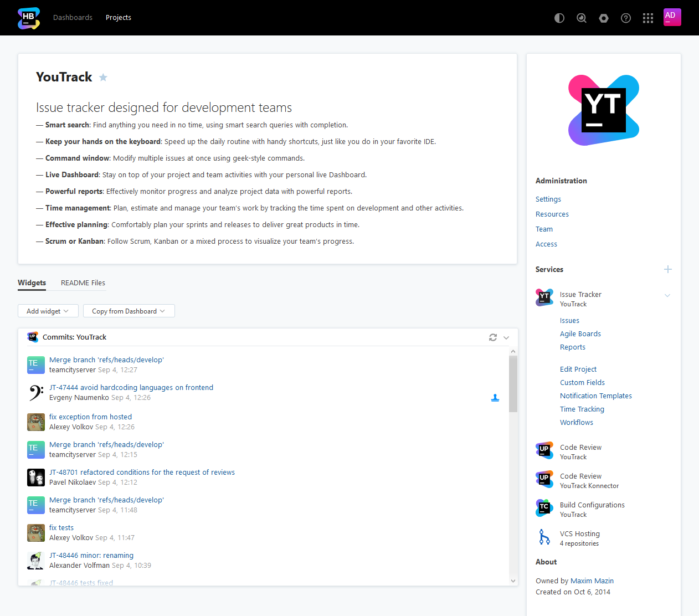Go to Agile Boards link
Screen dimensions: 699x616
(580, 334)
